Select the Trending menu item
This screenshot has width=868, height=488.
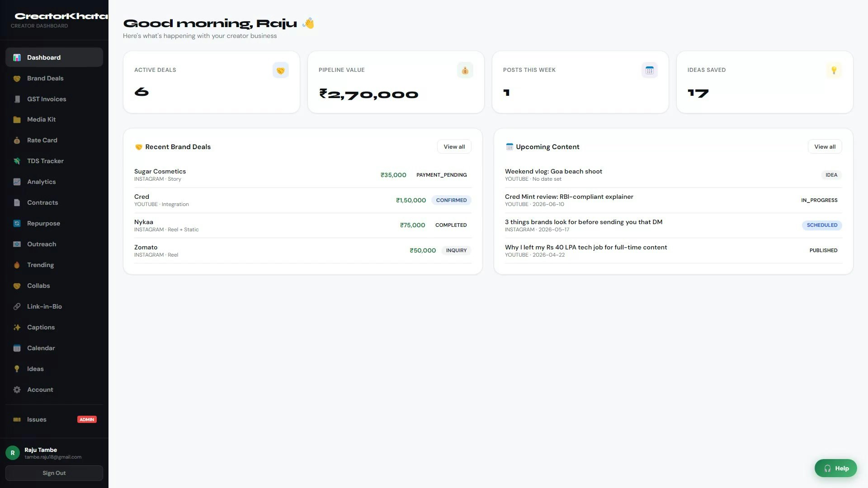pyautogui.click(x=54, y=265)
